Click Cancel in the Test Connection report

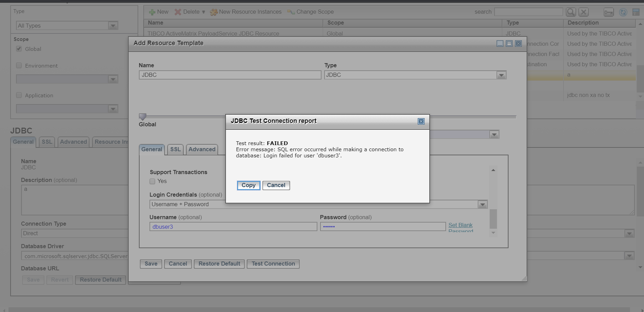276,185
